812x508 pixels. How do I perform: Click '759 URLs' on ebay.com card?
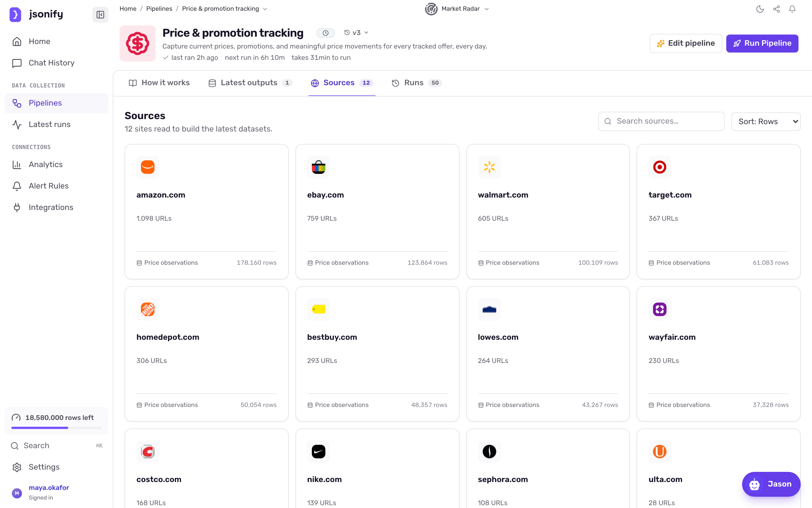click(x=322, y=218)
